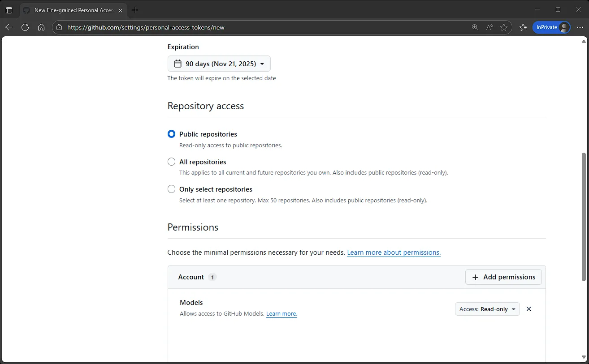The width and height of the screenshot is (589, 364).
Task: Expand Access: Read-only dropdown
Action: click(487, 309)
